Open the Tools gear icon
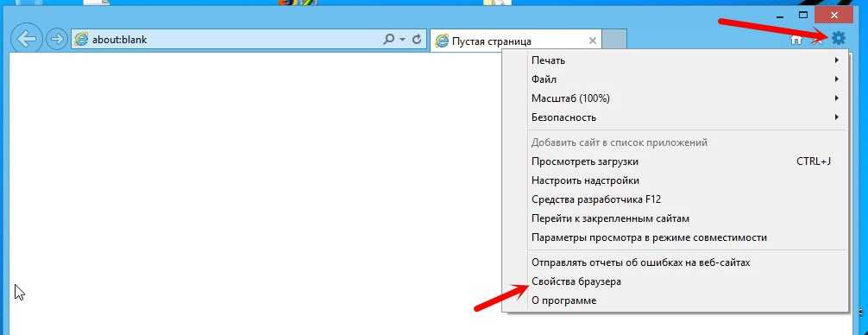 click(x=839, y=38)
